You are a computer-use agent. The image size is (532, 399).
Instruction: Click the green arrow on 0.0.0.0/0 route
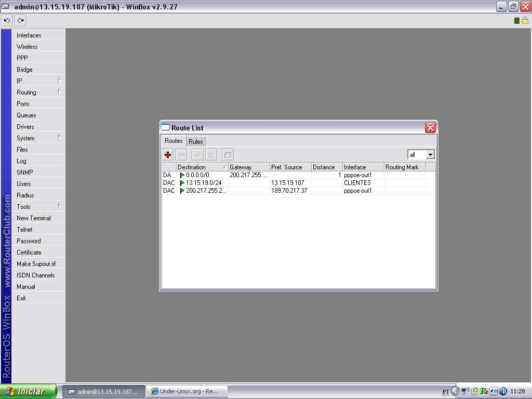pyautogui.click(x=182, y=175)
